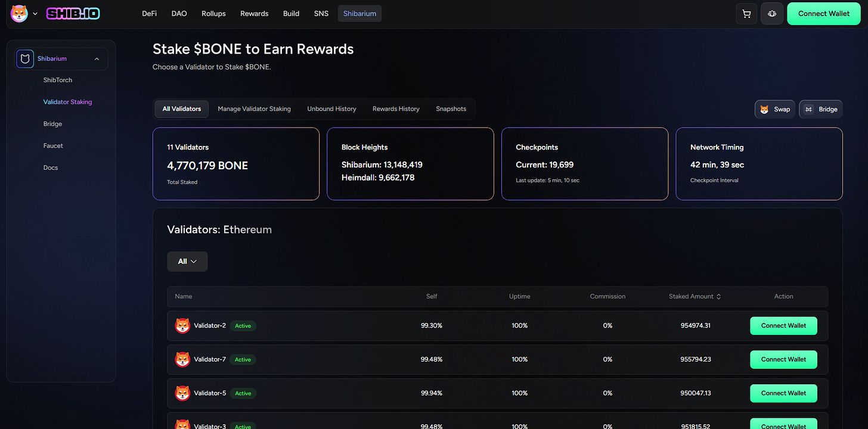Click the SHIB.IO logo
Screen dimensions: 868x429
[x=73, y=13]
